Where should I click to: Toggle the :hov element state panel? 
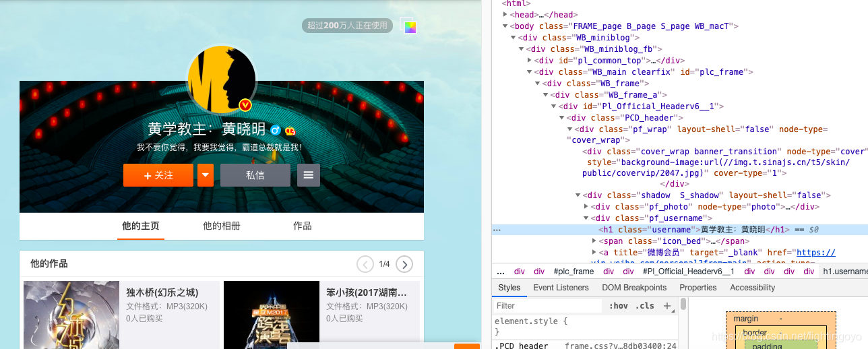pos(618,305)
